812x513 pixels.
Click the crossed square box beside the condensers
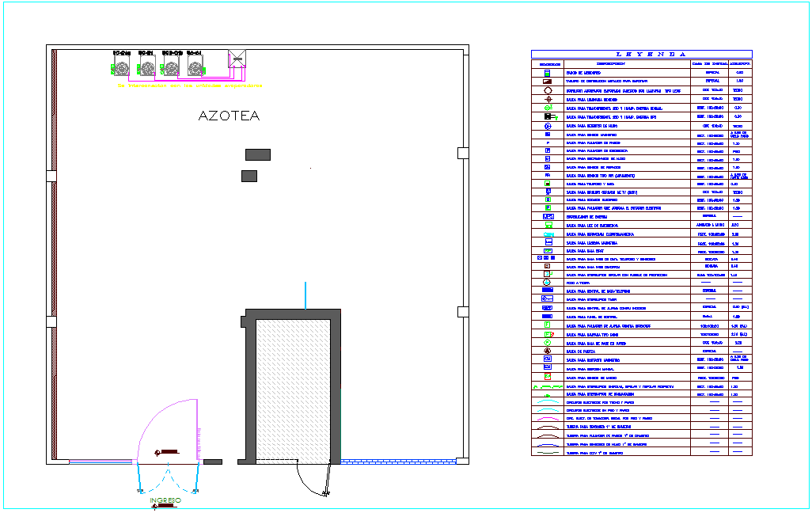pyautogui.click(x=238, y=58)
